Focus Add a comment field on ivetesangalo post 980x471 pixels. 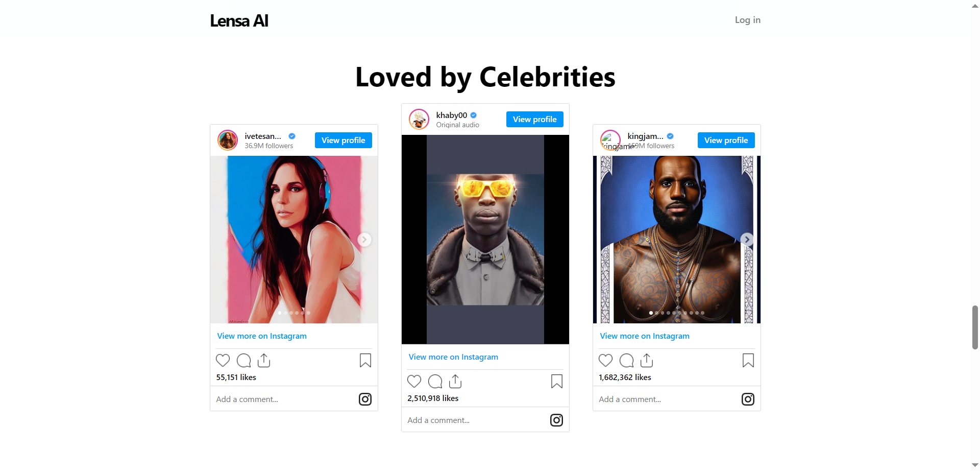pyautogui.click(x=284, y=399)
